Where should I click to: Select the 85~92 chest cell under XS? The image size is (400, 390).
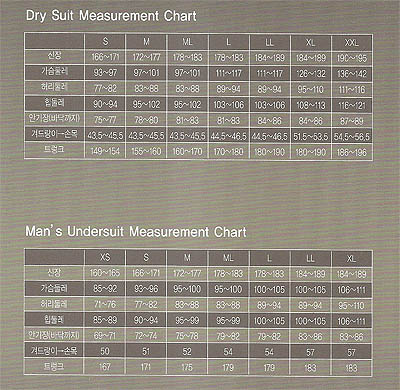[x=105, y=288]
